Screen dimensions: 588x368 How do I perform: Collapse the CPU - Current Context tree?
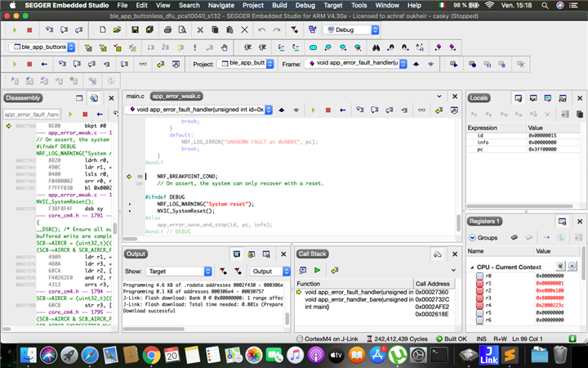[472, 267]
